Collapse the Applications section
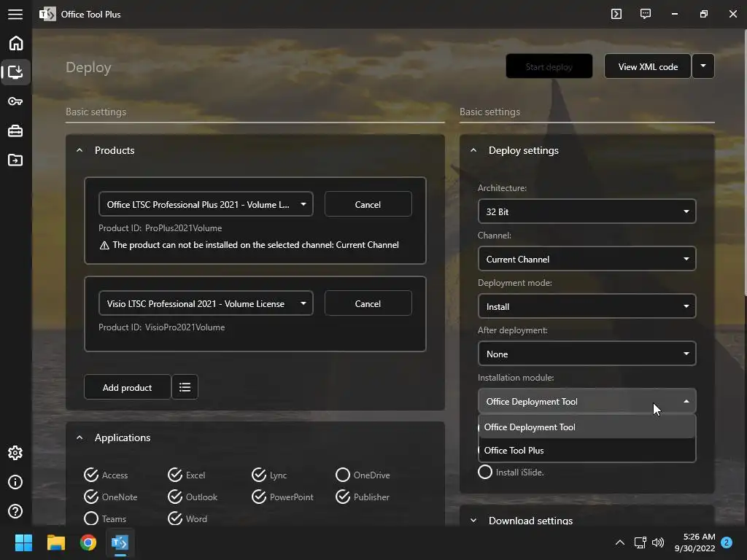The image size is (747, 560). (x=80, y=437)
